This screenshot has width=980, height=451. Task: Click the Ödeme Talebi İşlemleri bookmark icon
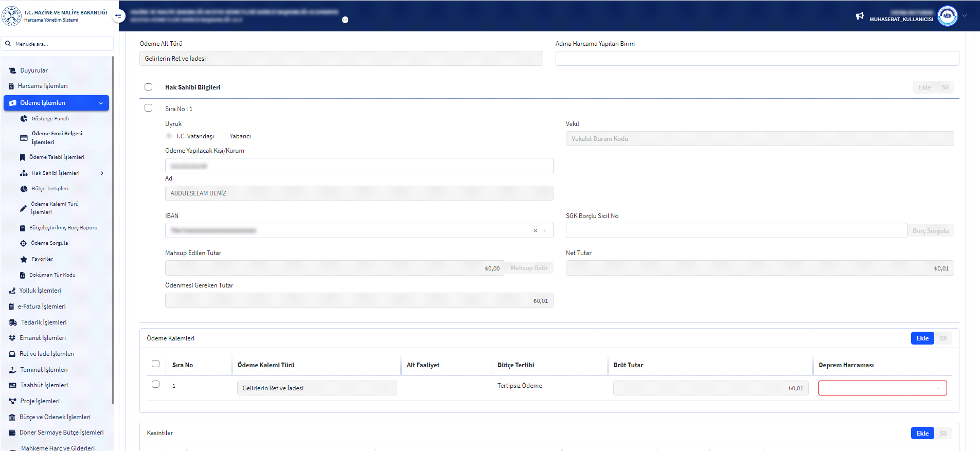(x=23, y=157)
